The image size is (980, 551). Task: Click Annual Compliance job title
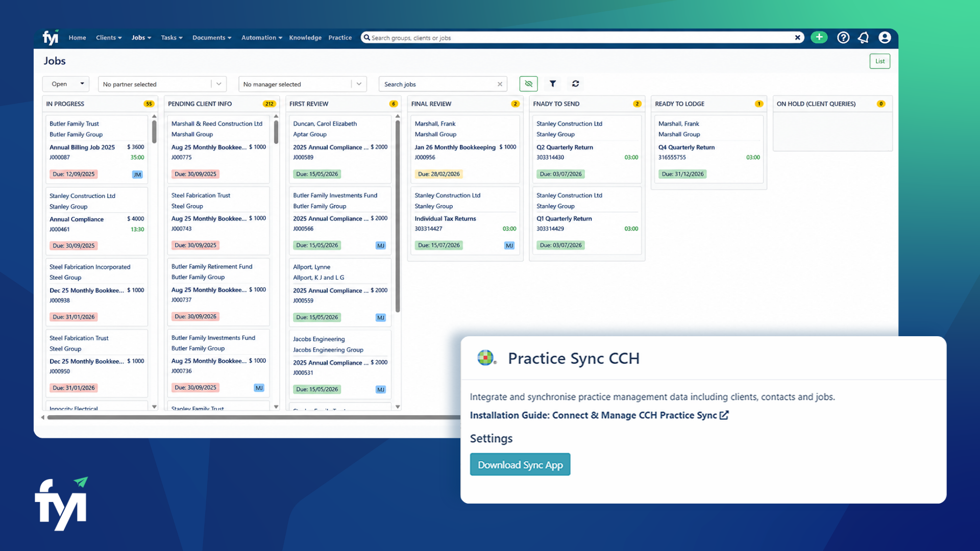[x=77, y=219]
